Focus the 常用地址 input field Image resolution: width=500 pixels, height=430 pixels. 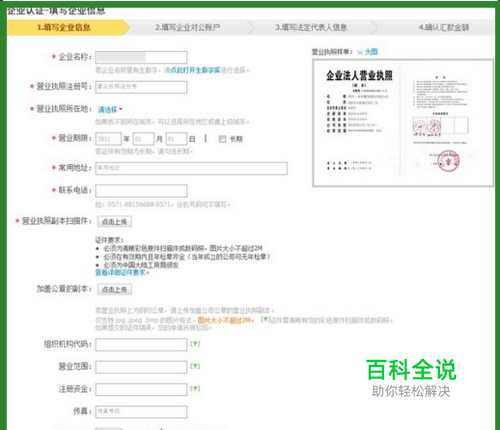click(191, 168)
